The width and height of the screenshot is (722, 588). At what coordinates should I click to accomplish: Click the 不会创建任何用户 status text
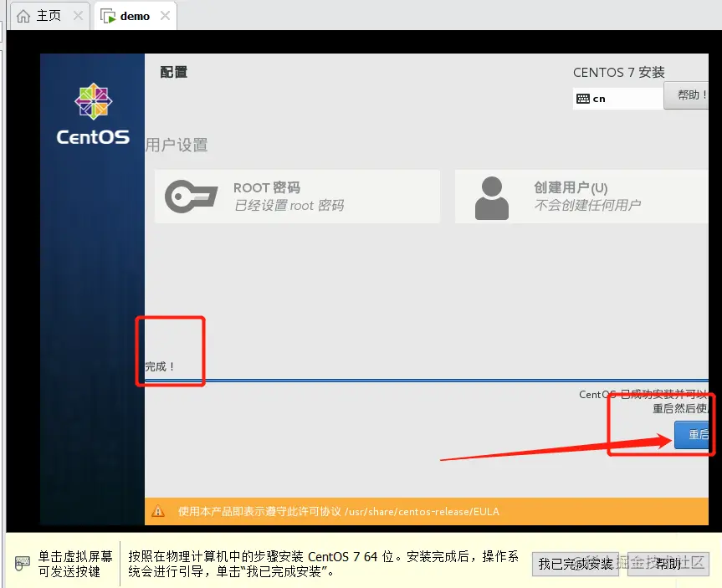pos(587,205)
